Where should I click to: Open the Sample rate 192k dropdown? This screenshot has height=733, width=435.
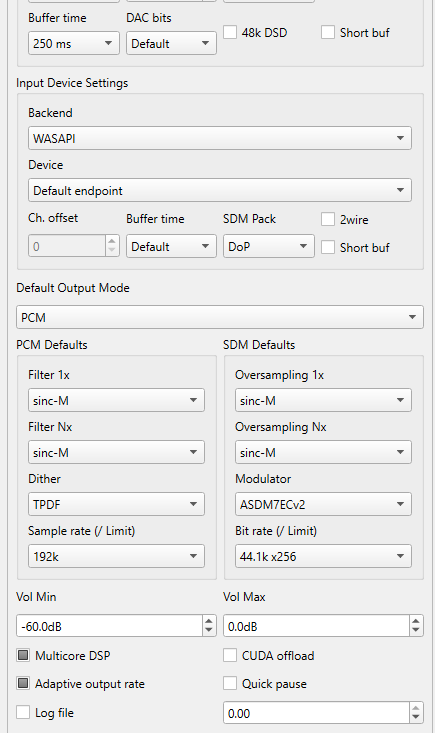(116, 556)
